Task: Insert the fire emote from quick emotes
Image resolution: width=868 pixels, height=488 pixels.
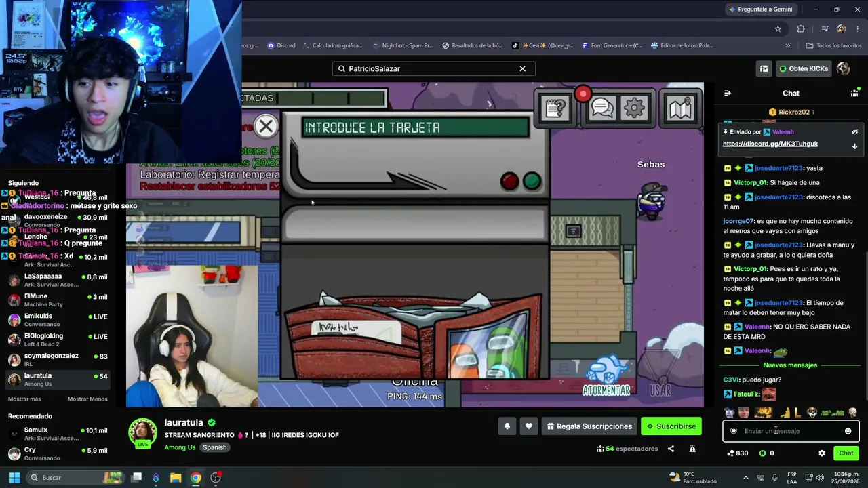Action: (x=764, y=412)
